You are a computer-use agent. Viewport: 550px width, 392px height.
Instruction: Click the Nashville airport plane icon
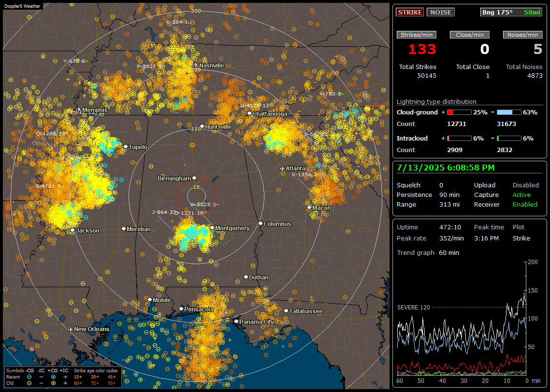(x=195, y=65)
